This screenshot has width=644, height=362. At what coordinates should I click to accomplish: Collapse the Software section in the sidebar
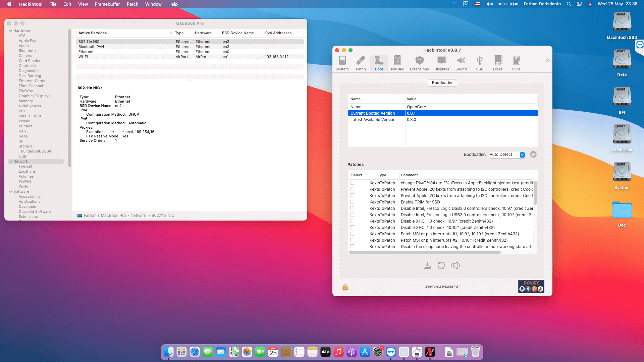click(x=11, y=191)
